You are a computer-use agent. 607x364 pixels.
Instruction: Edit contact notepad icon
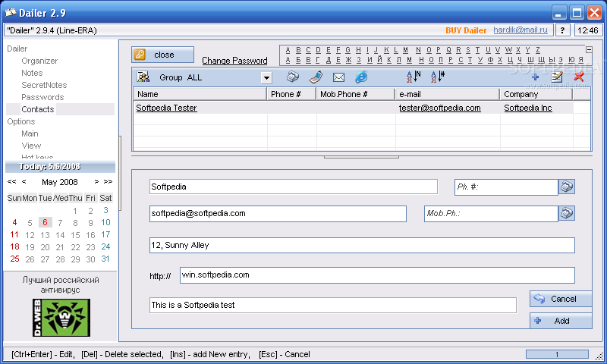[557, 77]
